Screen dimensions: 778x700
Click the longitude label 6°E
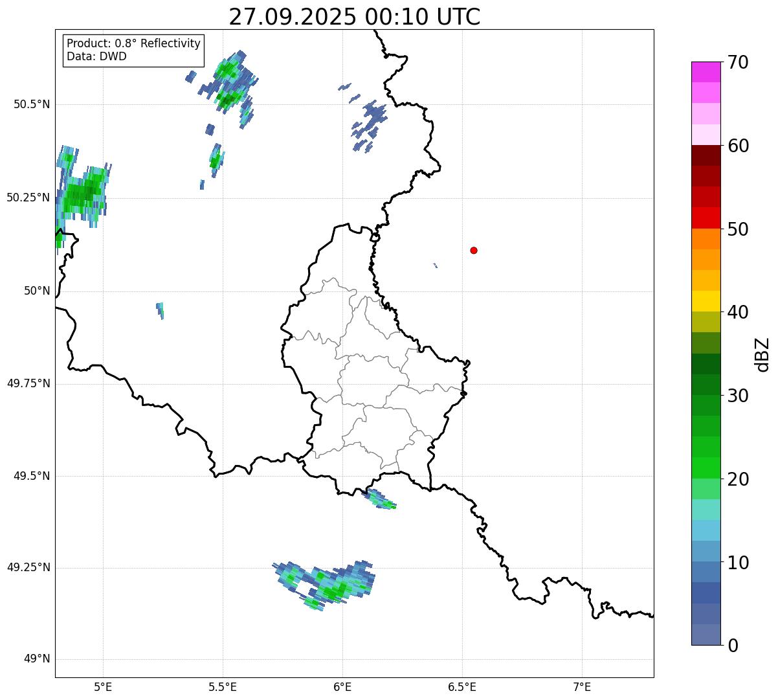point(343,687)
